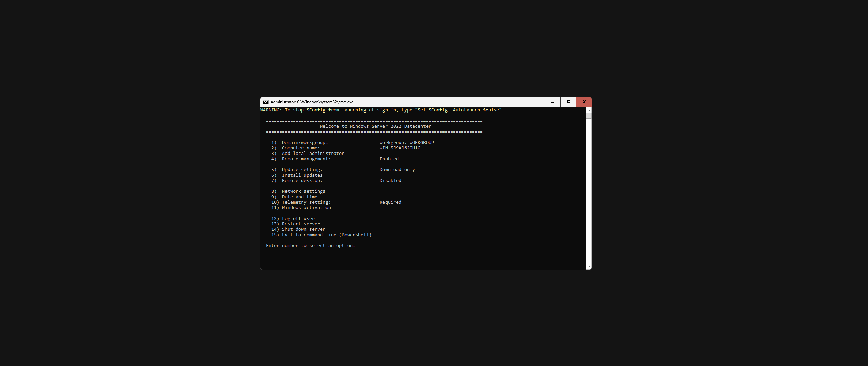Click the '4) Remote management:' line

tap(301, 159)
